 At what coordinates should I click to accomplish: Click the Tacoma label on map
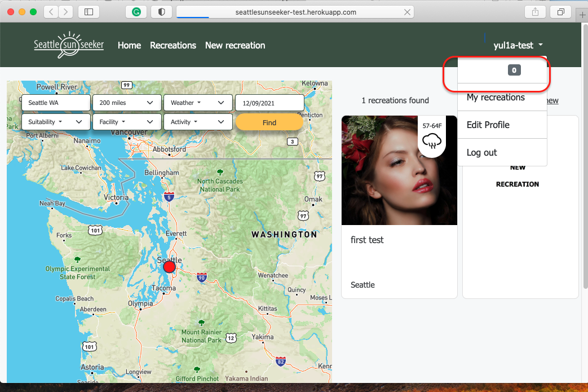click(163, 288)
